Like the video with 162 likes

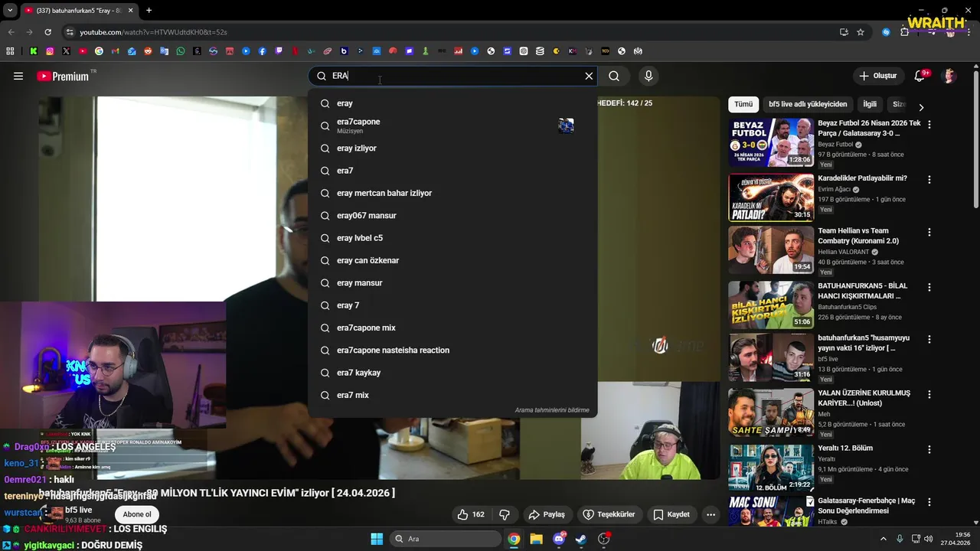tap(471, 514)
